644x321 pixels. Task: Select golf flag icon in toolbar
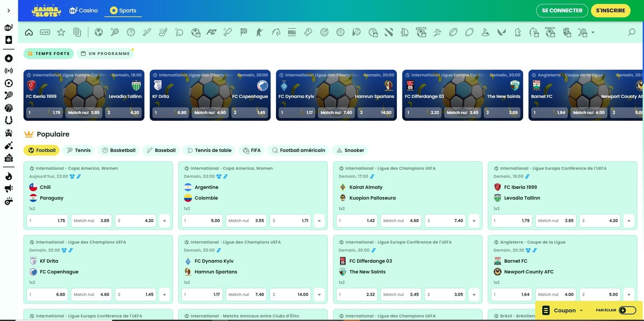[485, 32]
